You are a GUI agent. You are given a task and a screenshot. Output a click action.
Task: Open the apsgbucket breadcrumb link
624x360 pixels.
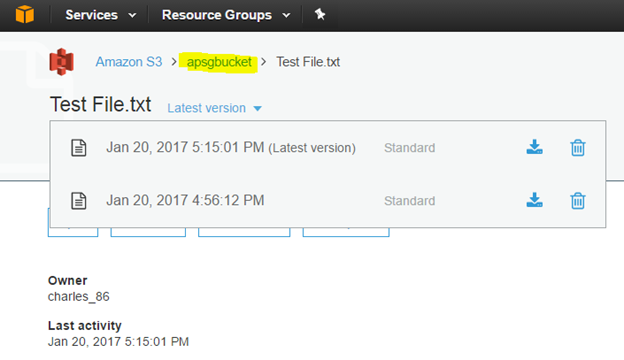point(219,62)
